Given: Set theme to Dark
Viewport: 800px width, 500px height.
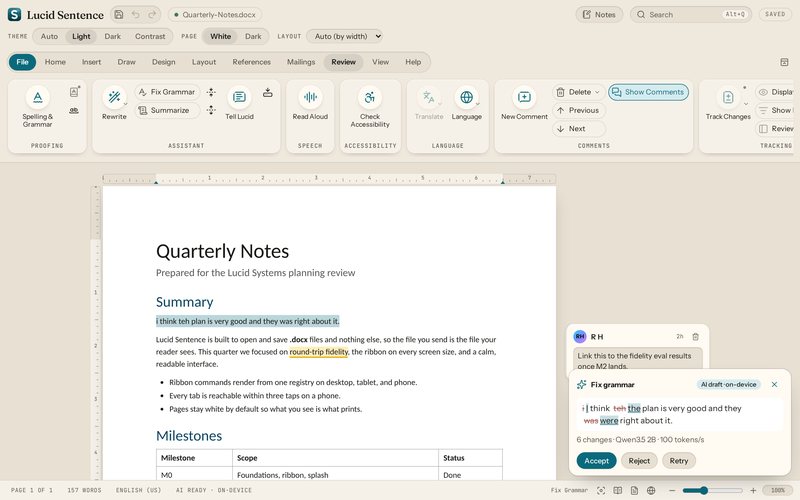Looking at the screenshot, I should coord(113,36).
